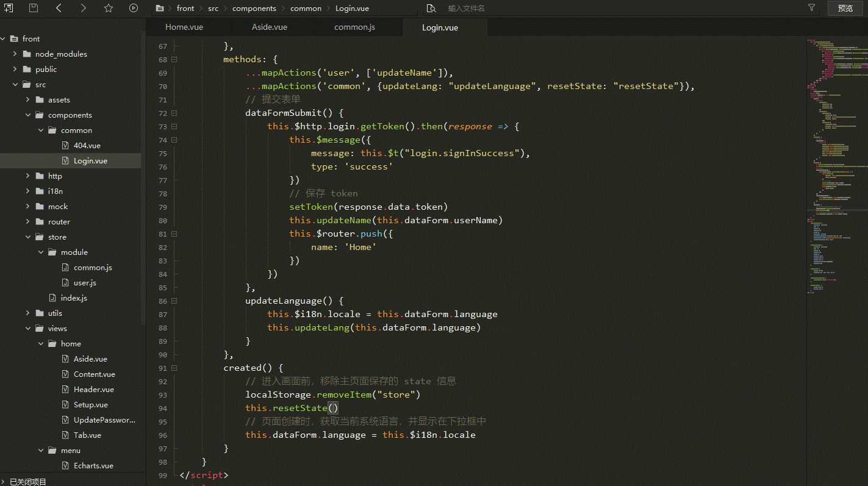Click the folder icon at breadcrumb start
The height and width of the screenshot is (486, 868).
click(x=160, y=9)
